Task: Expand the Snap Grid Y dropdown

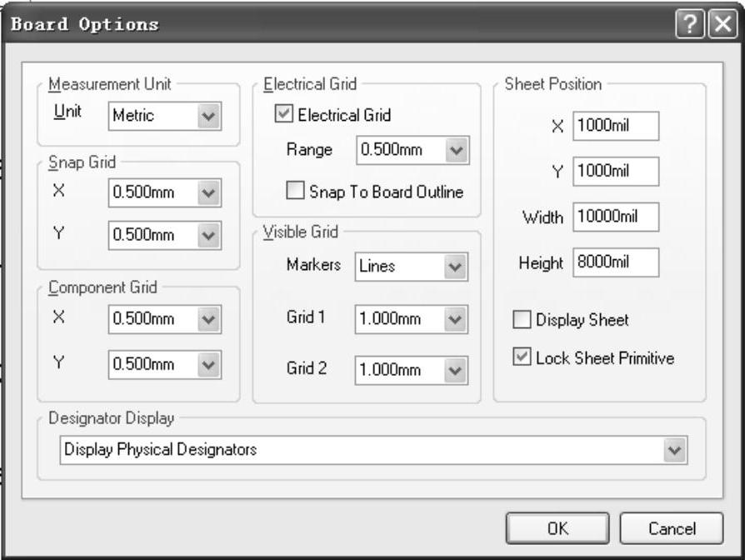Action: [165, 235]
